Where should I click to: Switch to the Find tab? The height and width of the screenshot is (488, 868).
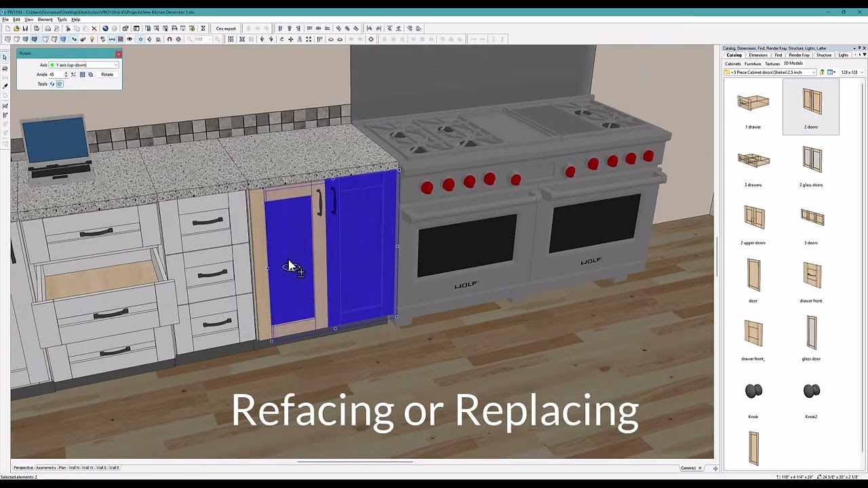[778, 55]
